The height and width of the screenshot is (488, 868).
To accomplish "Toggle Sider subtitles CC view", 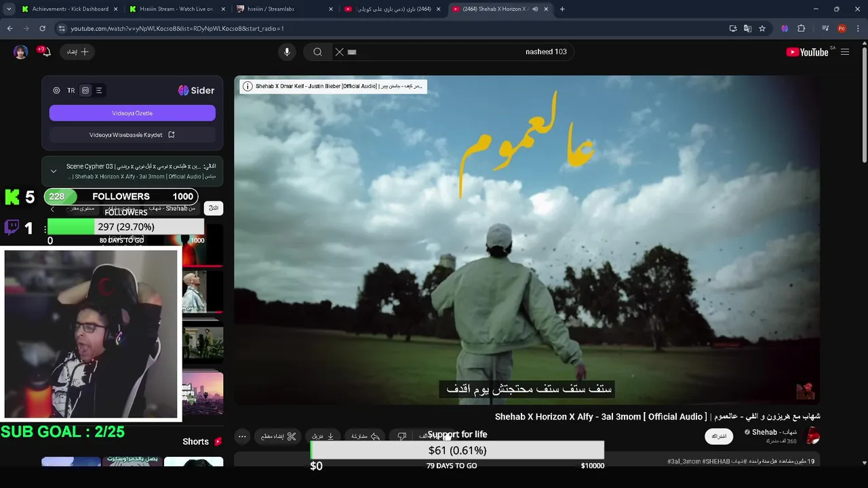I will (85, 90).
